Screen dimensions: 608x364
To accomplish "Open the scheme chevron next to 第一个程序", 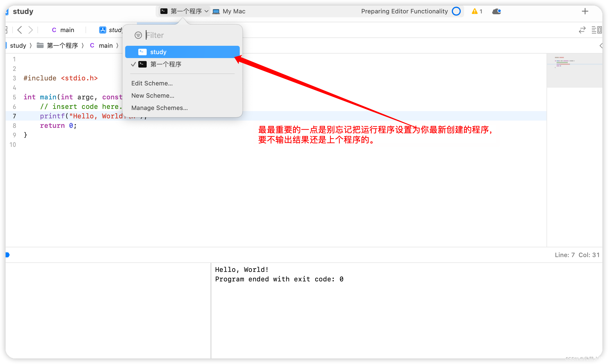I will 207,11.
